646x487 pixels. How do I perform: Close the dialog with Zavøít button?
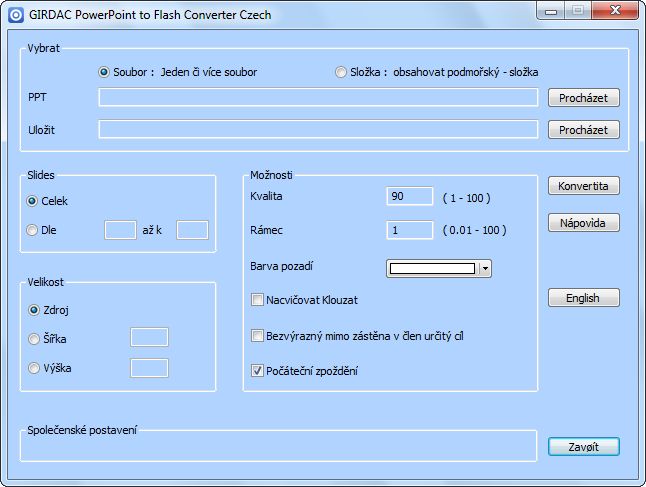(583, 447)
